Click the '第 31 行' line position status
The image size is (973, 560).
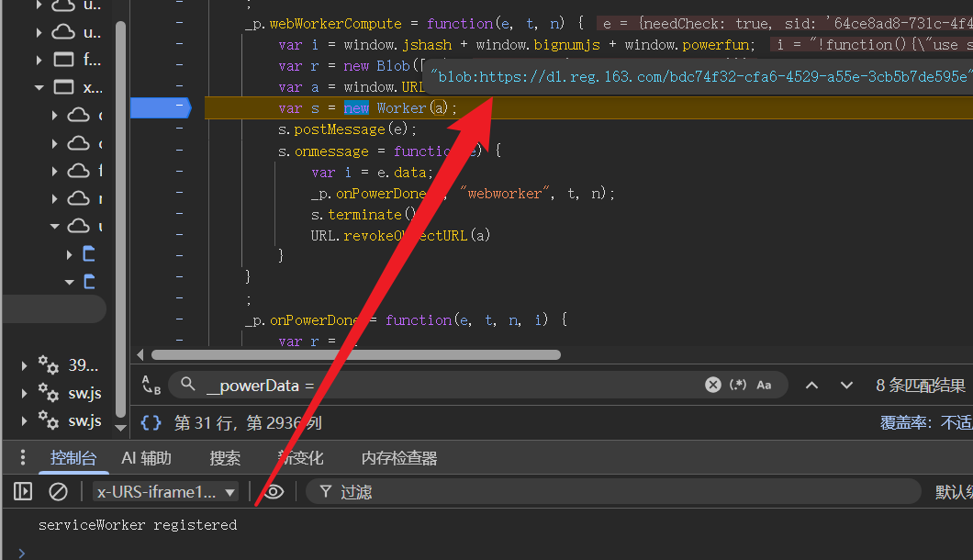[248, 423]
